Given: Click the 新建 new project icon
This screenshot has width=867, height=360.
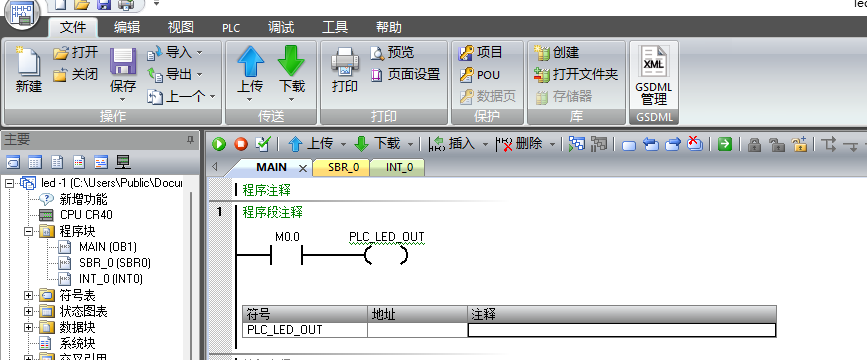Looking at the screenshot, I should (28, 61).
